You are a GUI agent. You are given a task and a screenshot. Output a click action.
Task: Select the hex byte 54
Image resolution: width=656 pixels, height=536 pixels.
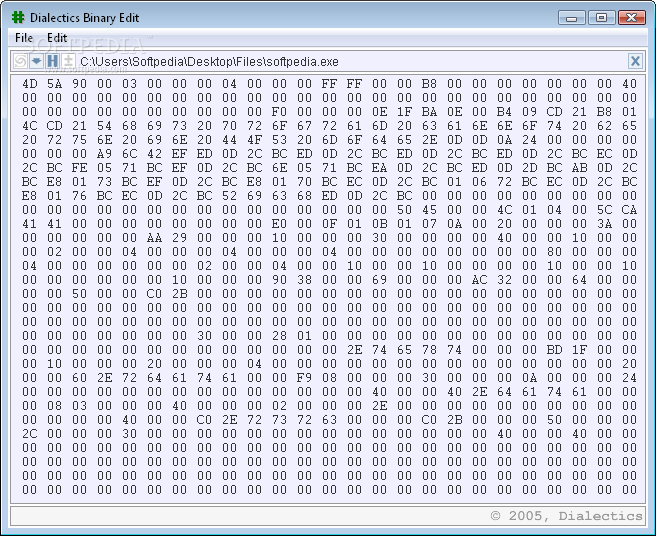point(105,126)
